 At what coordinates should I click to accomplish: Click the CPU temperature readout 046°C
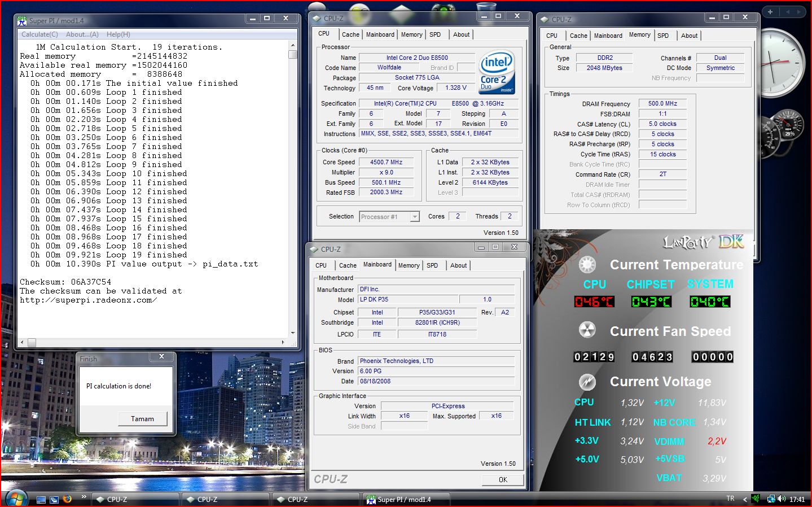[594, 301]
